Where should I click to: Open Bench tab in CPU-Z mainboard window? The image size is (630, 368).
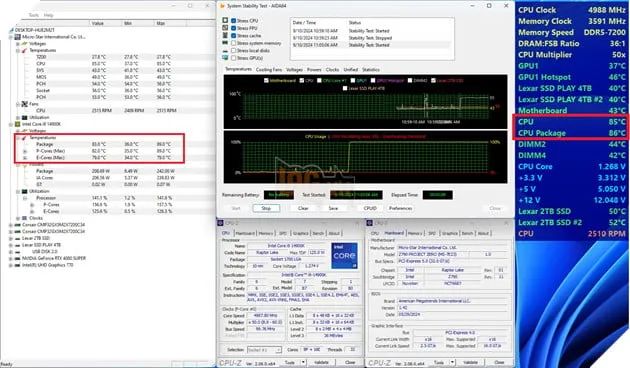tap(467, 233)
